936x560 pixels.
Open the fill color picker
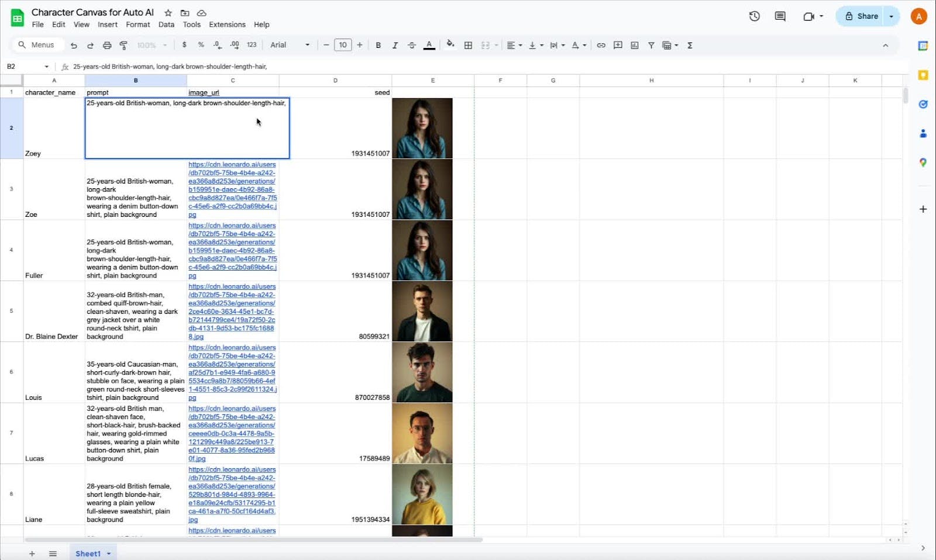[450, 45]
